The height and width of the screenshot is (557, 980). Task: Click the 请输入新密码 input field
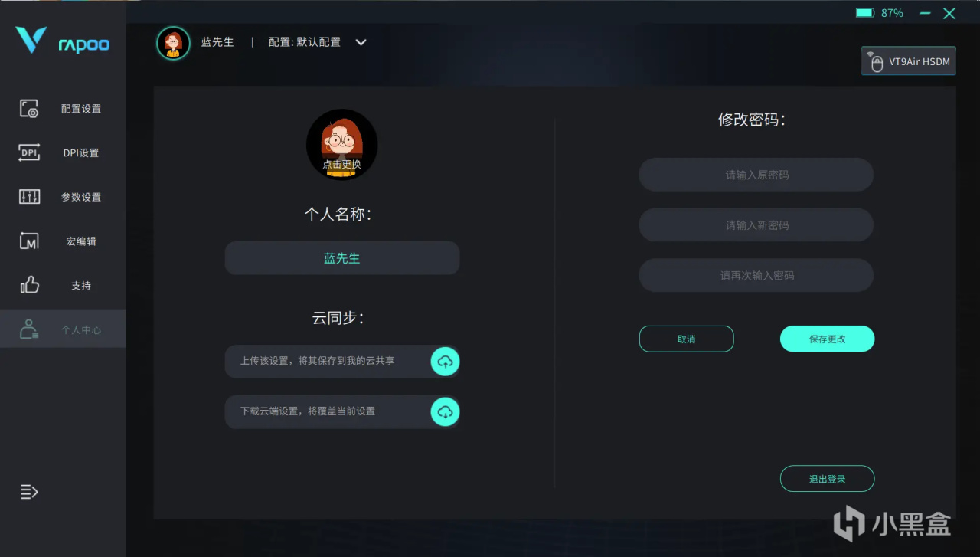[x=756, y=225]
